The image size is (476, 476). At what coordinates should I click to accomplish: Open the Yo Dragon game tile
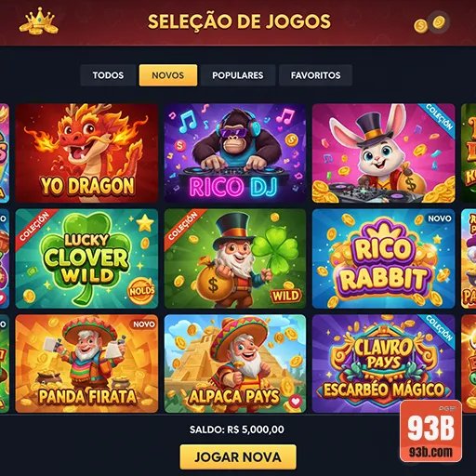point(86,153)
